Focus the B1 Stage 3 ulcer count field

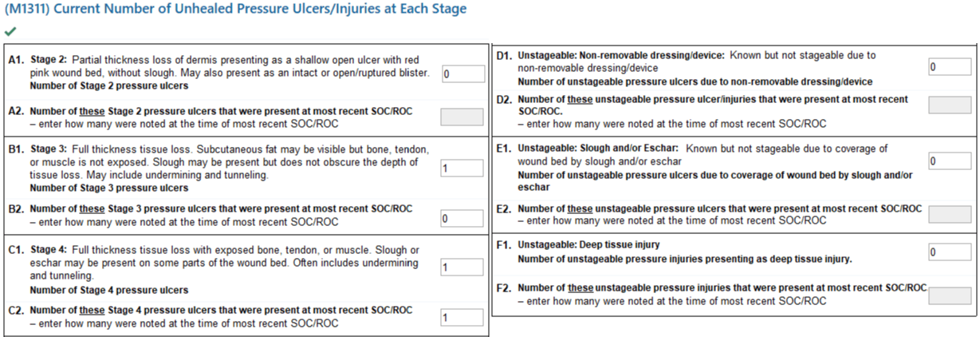[x=462, y=168]
